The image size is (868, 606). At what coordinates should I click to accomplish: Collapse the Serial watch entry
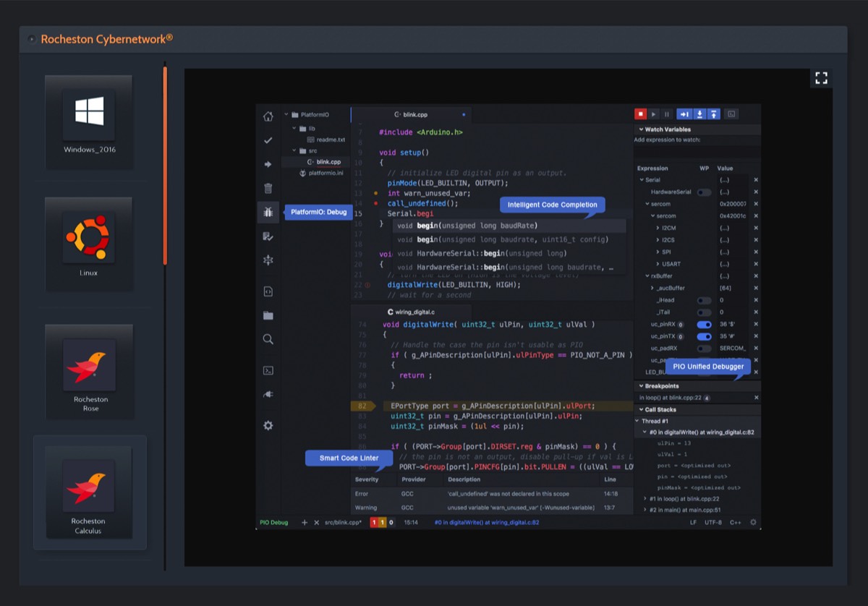tap(641, 180)
